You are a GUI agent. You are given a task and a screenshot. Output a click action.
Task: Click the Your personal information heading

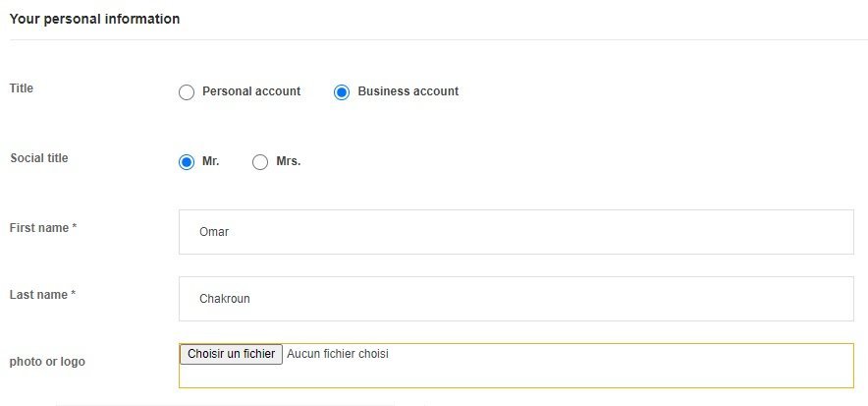[x=94, y=19]
